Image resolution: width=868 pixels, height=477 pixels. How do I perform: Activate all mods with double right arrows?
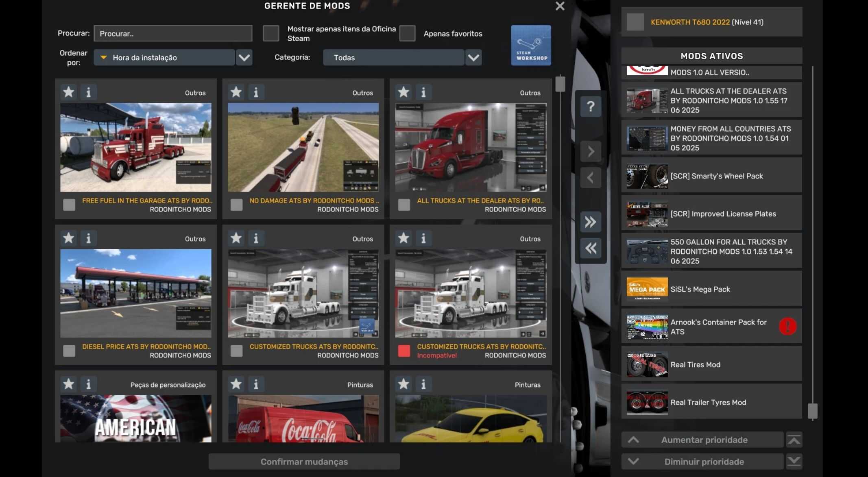coord(591,222)
